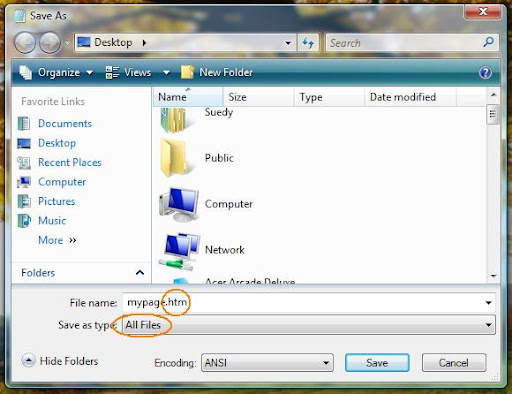Click the Save button

(377, 362)
